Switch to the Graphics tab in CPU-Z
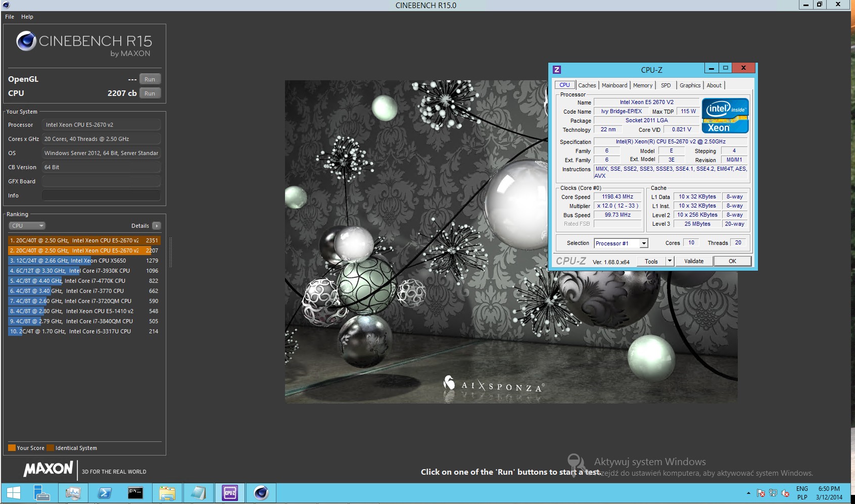The height and width of the screenshot is (504, 855). coord(690,85)
